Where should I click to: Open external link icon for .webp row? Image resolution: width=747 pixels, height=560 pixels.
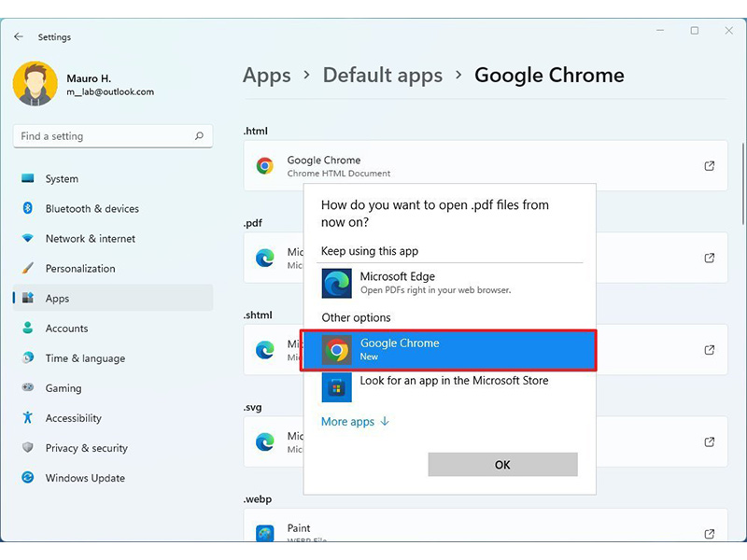tap(710, 533)
